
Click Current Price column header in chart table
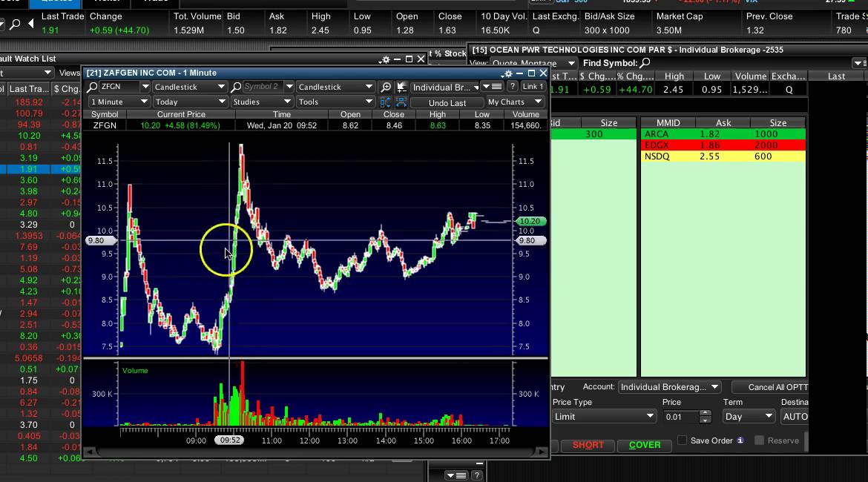[x=181, y=114]
